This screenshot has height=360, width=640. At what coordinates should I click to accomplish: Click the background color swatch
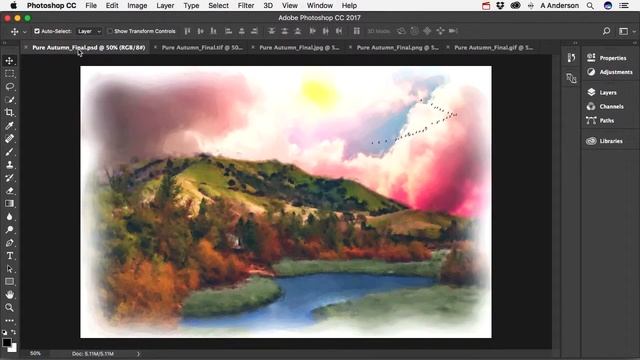pos(13,348)
